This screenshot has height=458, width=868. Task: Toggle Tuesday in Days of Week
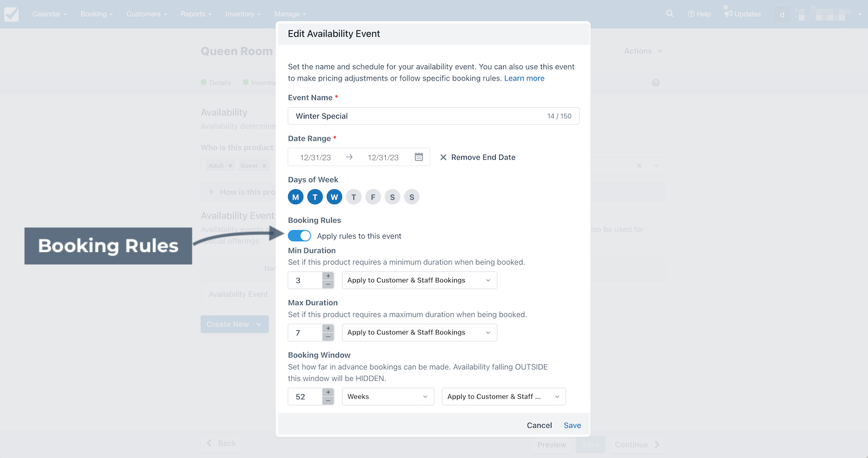pos(315,197)
